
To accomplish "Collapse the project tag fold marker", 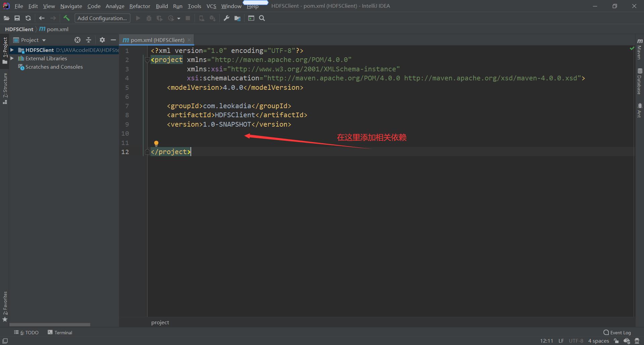I will 147,60.
